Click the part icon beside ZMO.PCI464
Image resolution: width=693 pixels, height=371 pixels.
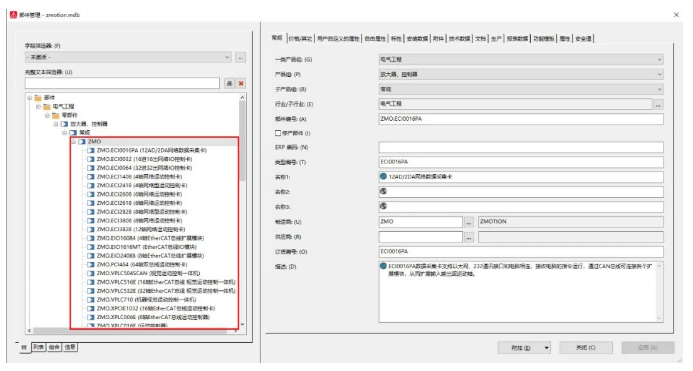pos(91,264)
